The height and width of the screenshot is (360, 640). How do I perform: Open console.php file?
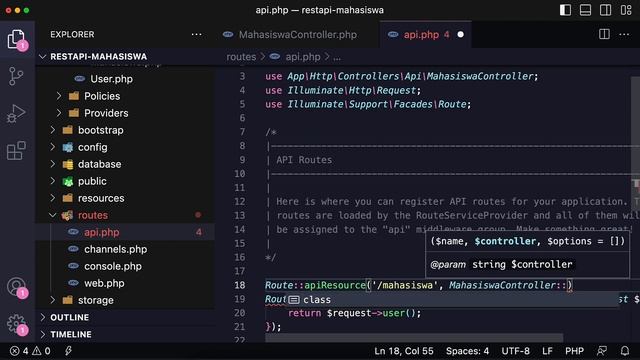tap(113, 266)
